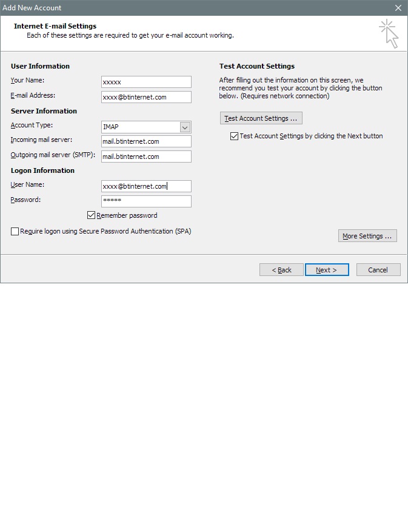Expand the Account Type IMAP dropdown arrow
This screenshot has height=532, width=408.
[186, 127]
